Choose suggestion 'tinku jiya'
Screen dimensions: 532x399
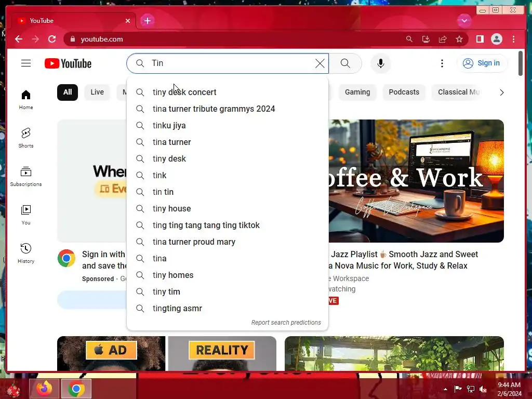point(228,125)
